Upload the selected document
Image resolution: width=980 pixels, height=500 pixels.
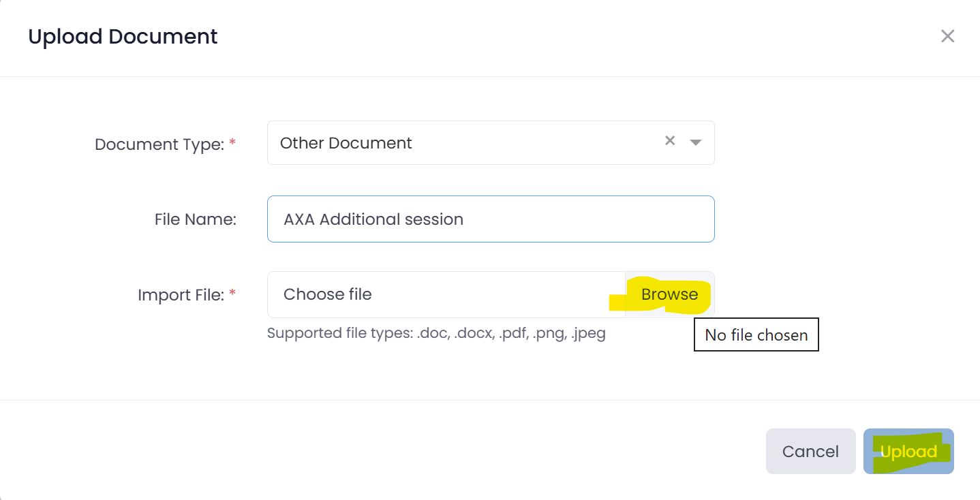click(x=908, y=451)
